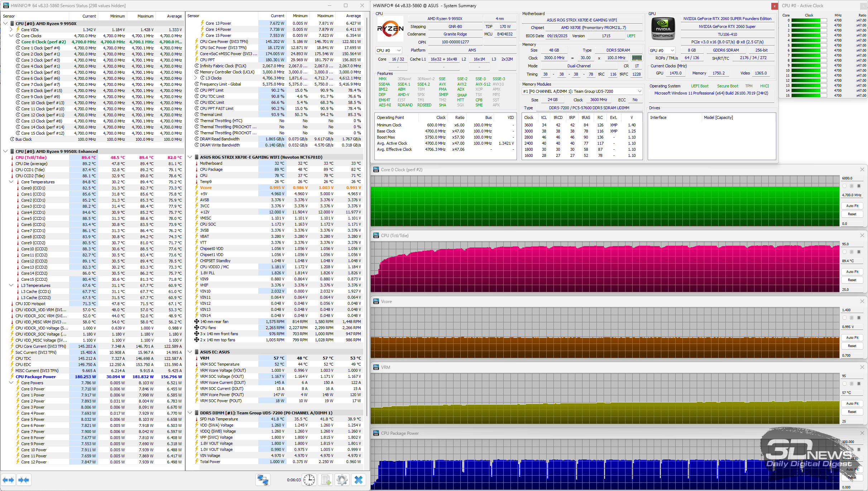The width and height of the screenshot is (868, 491).
Task: Open the CPU #0 selection dropdown
Action: [389, 50]
